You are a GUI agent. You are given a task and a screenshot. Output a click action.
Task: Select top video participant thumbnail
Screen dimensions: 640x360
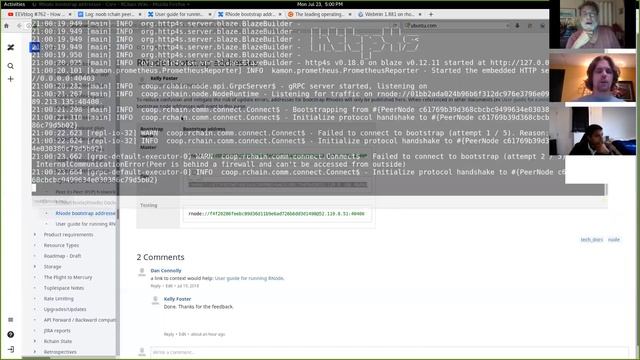tap(592, 24)
